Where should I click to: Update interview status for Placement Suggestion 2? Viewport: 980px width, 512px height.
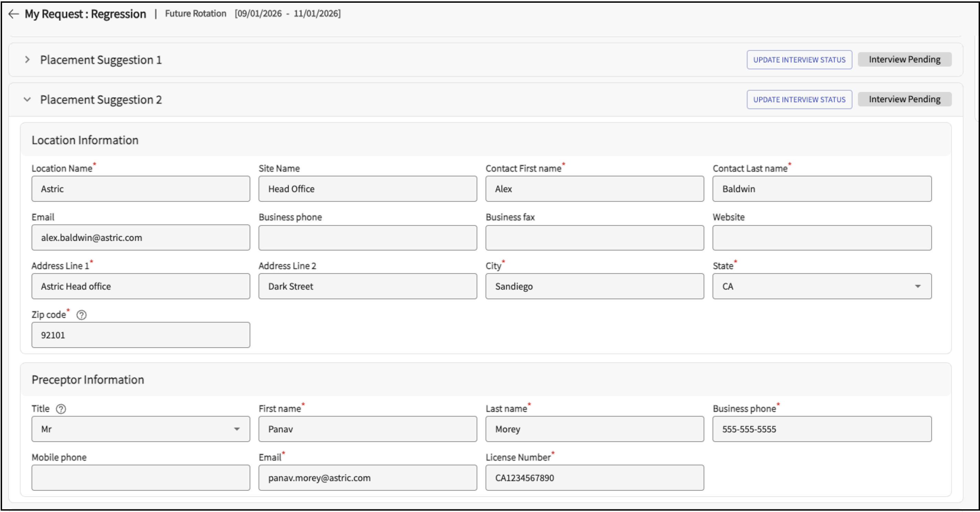click(799, 100)
